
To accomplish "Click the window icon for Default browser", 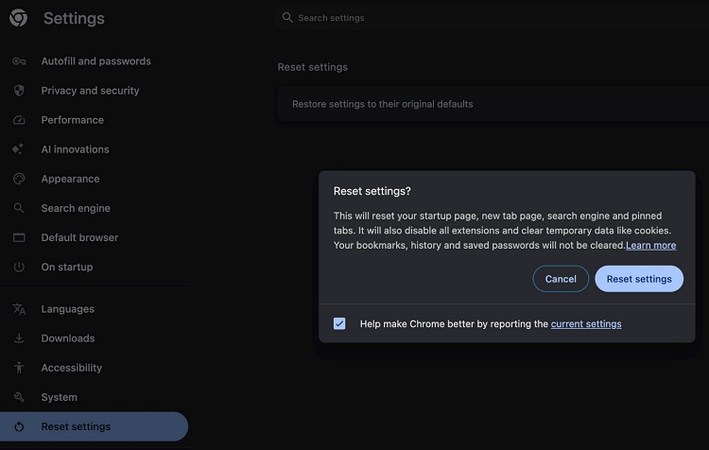I will click(19, 237).
